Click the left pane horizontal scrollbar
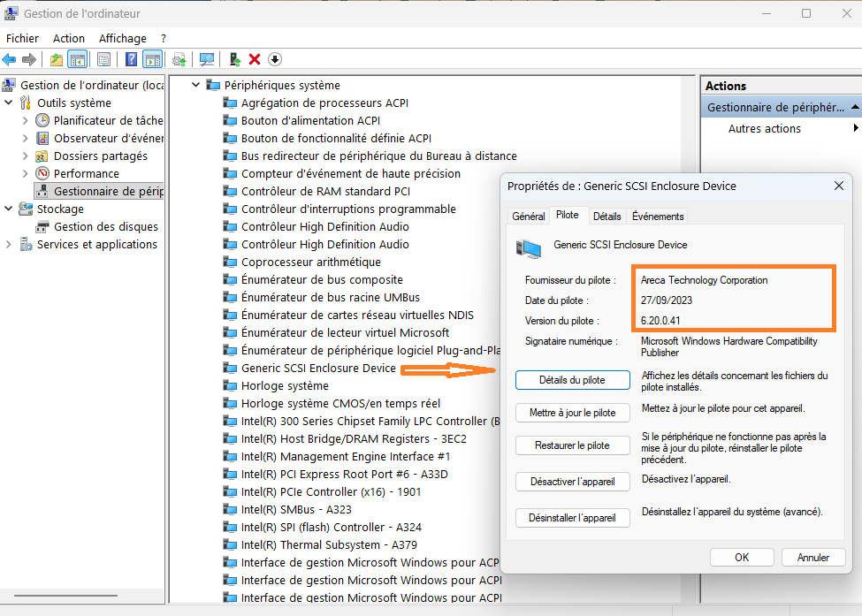Image resolution: width=862 pixels, height=616 pixels. (66, 595)
